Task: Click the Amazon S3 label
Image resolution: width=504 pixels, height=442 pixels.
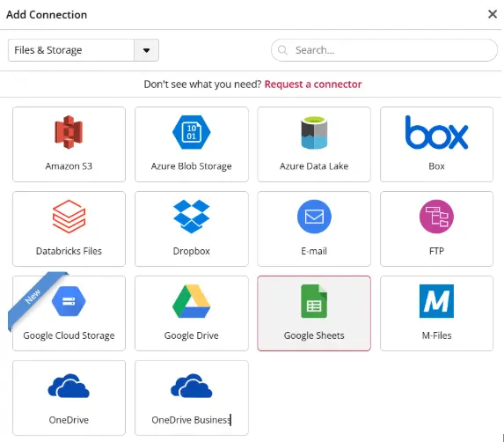Action: [x=69, y=166]
